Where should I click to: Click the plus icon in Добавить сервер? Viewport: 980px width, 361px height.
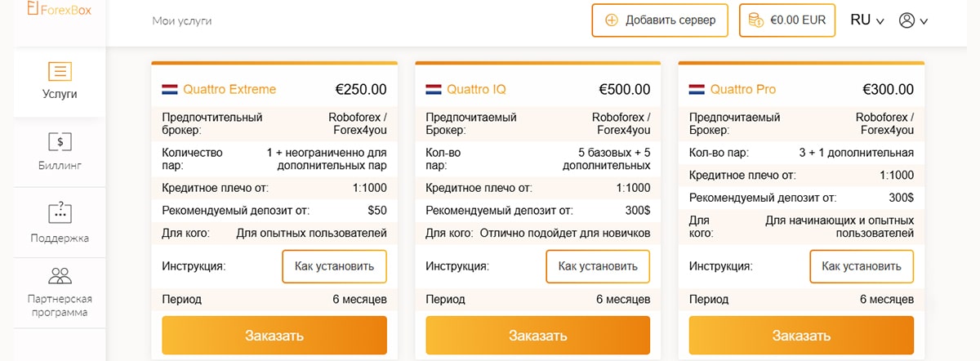[612, 20]
